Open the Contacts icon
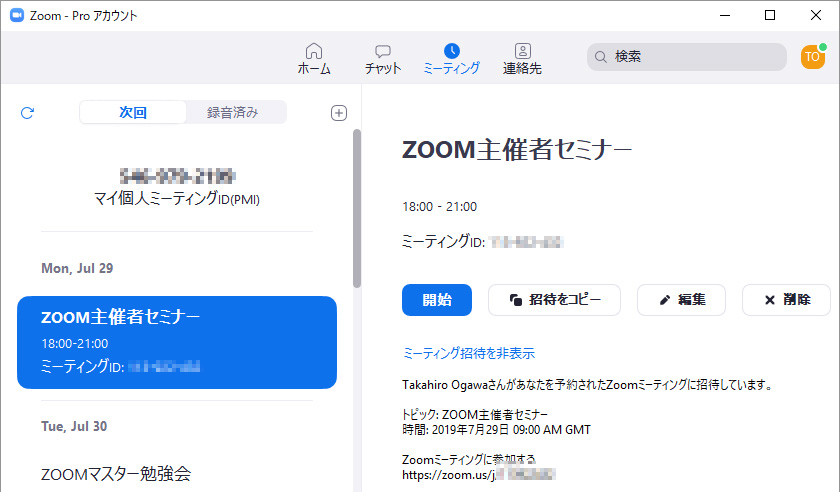 click(522, 51)
